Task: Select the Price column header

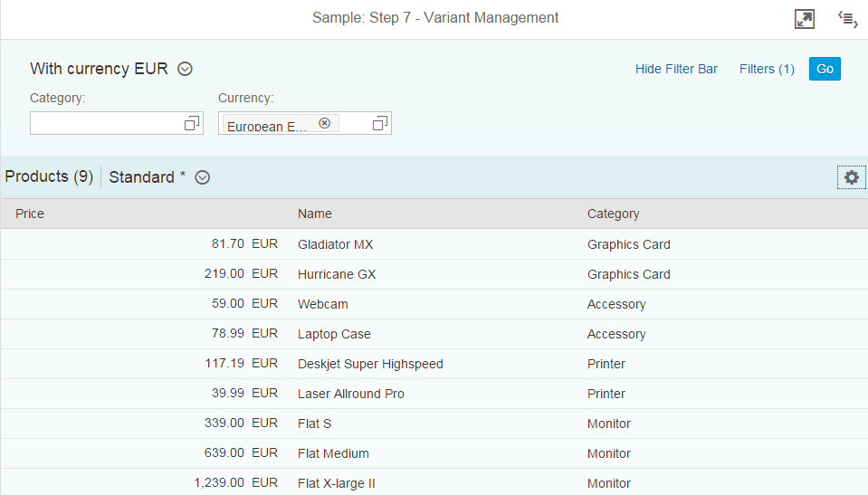Action: click(30, 214)
